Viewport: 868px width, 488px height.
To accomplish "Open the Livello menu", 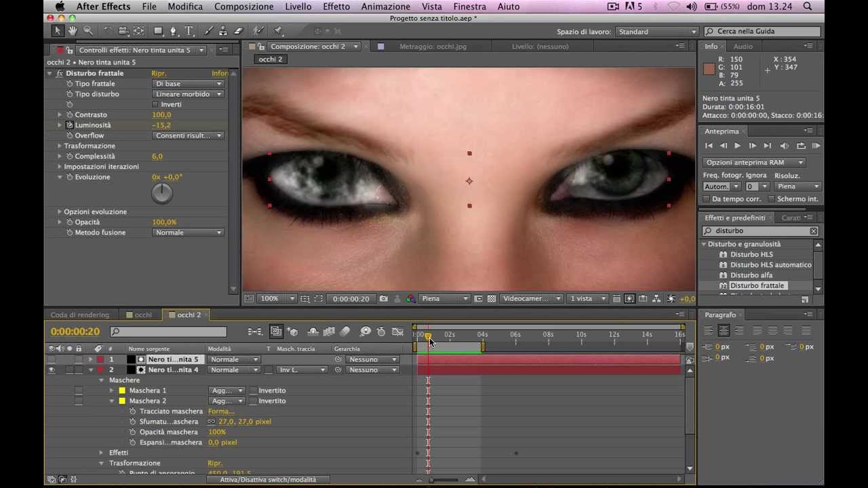I will [x=298, y=7].
